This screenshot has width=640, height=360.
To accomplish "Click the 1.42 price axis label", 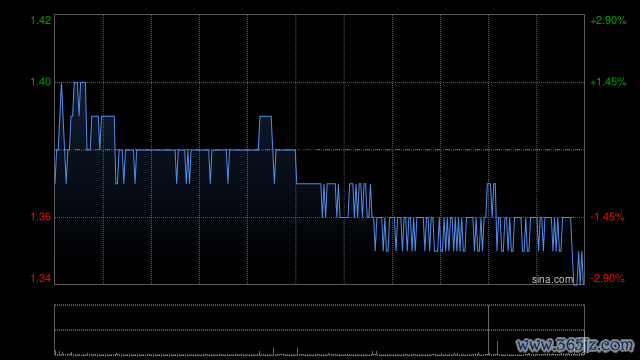I will pos(41,20).
